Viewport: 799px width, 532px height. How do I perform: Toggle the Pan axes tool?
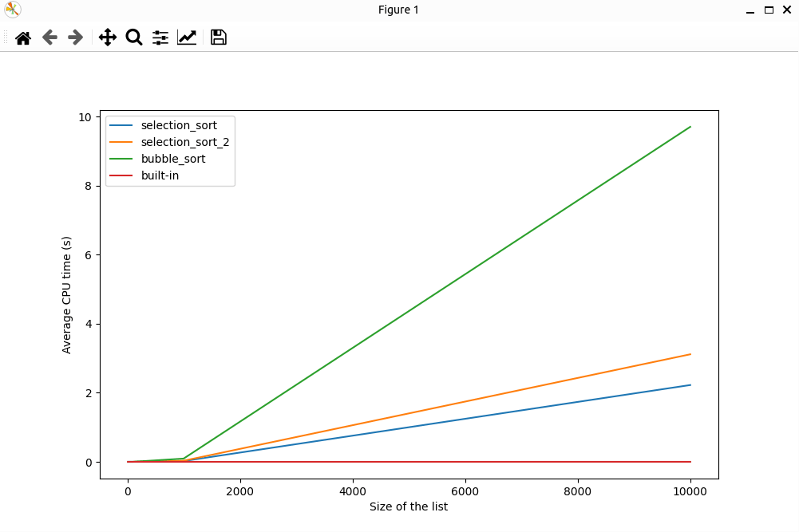108,37
